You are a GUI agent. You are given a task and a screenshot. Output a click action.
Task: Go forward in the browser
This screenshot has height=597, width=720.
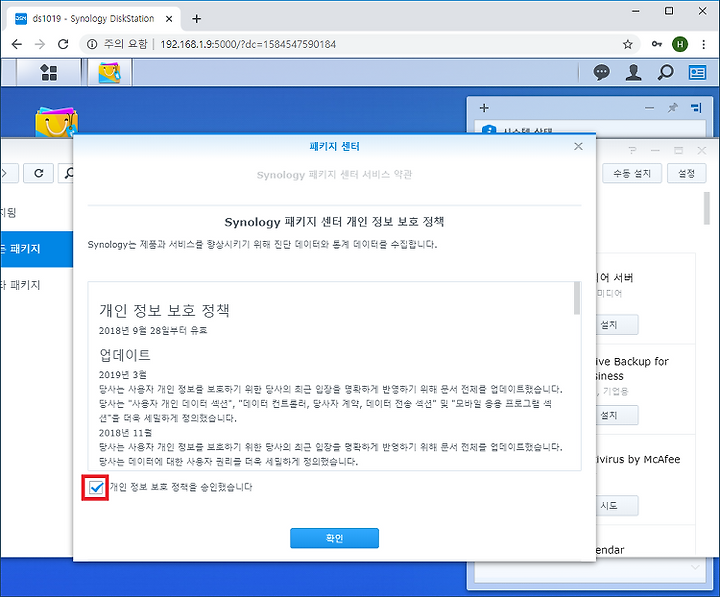pos(40,44)
